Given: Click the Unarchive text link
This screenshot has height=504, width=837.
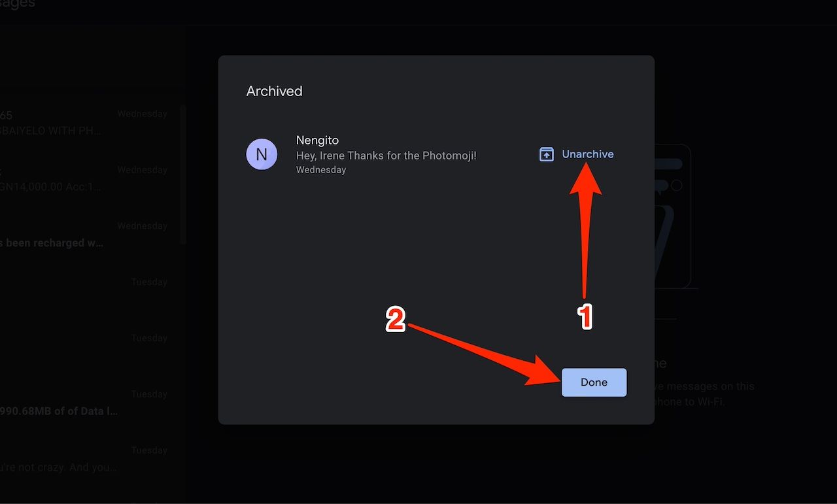Looking at the screenshot, I should coord(588,154).
